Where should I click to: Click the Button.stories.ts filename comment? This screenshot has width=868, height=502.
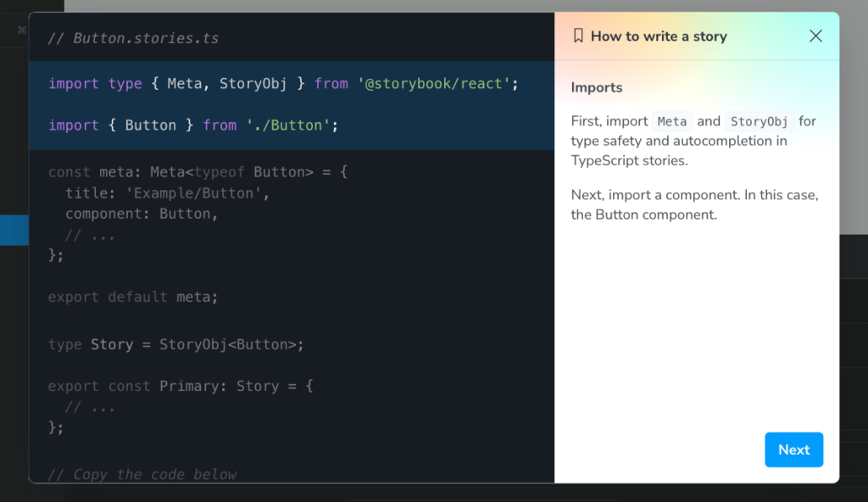click(x=133, y=38)
